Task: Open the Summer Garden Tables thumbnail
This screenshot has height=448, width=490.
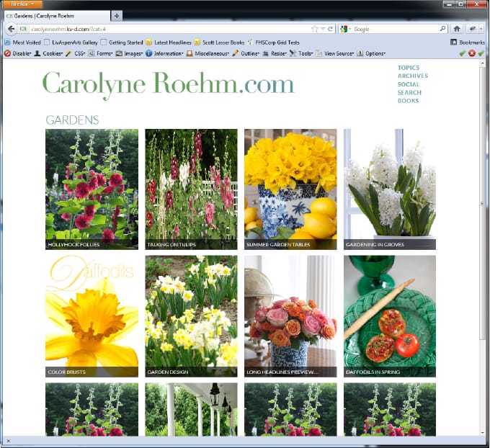Action: point(290,189)
